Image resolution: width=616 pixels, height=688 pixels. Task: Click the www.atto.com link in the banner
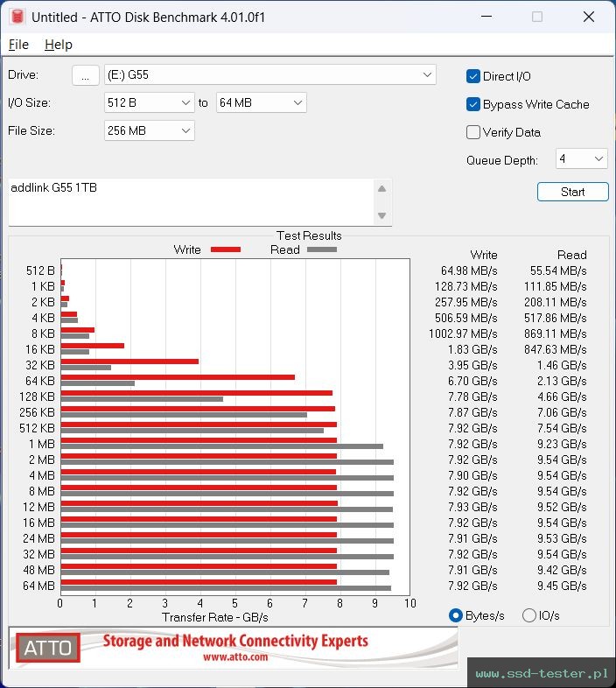[x=235, y=656]
